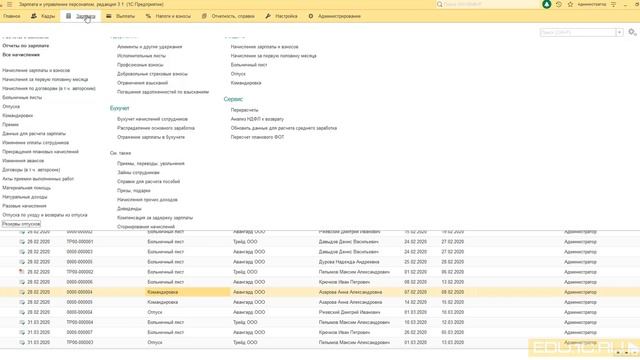The height and width of the screenshot is (360, 640).
Task: Click document icon of Командировка 0000-000004 row
Action: [x=22, y=292]
